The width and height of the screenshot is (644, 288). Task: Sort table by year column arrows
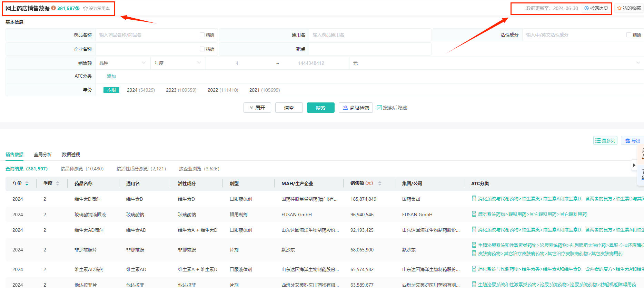tap(27, 183)
